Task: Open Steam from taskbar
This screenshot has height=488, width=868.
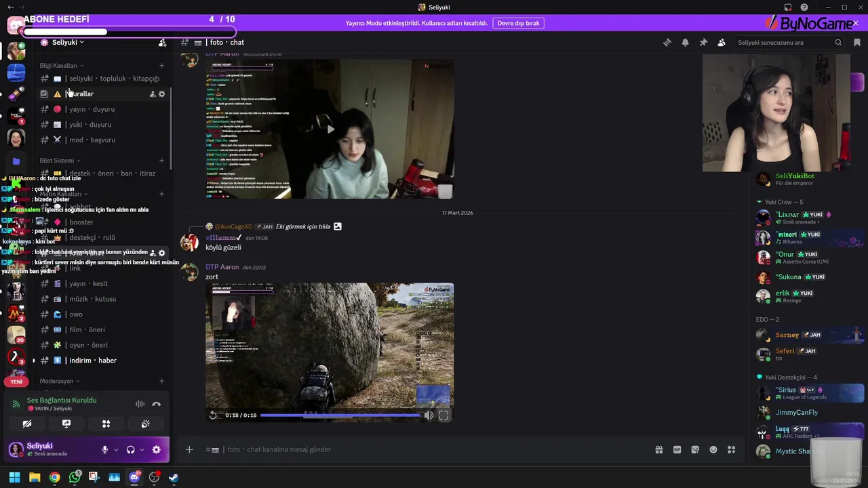Action: [x=174, y=477]
